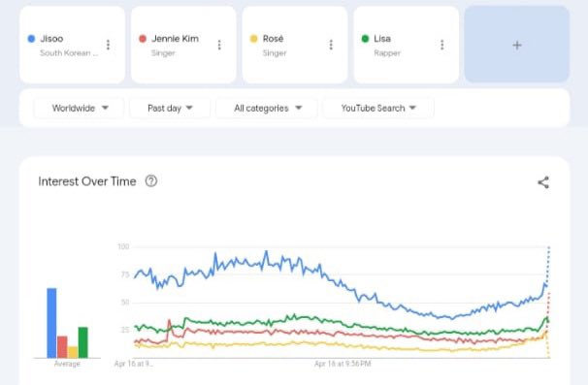Image resolution: width=588 pixels, height=385 pixels.
Task: Open the three-dot menu on the Jennie Kim card
Action: pos(219,45)
